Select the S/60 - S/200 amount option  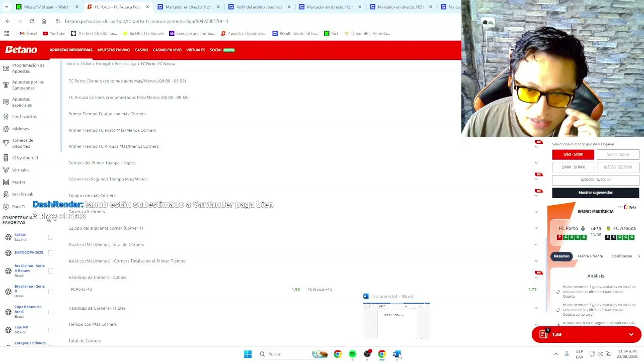(x=573, y=154)
